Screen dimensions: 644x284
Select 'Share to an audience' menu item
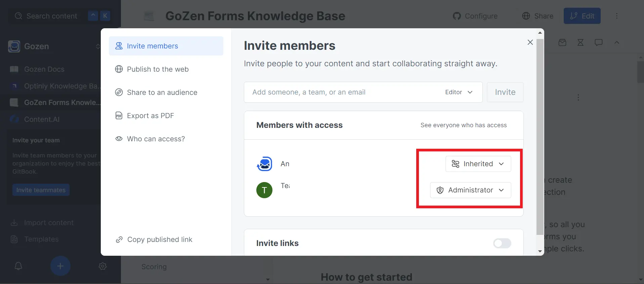coord(162,92)
